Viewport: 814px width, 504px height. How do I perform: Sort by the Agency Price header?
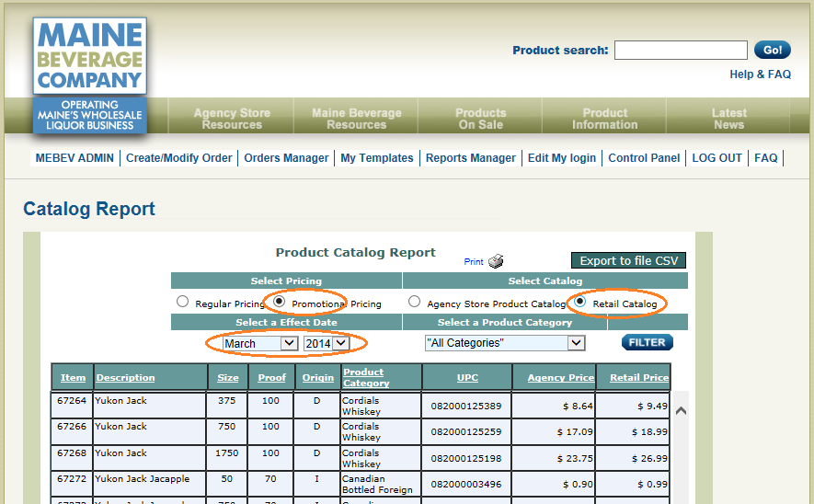point(561,377)
